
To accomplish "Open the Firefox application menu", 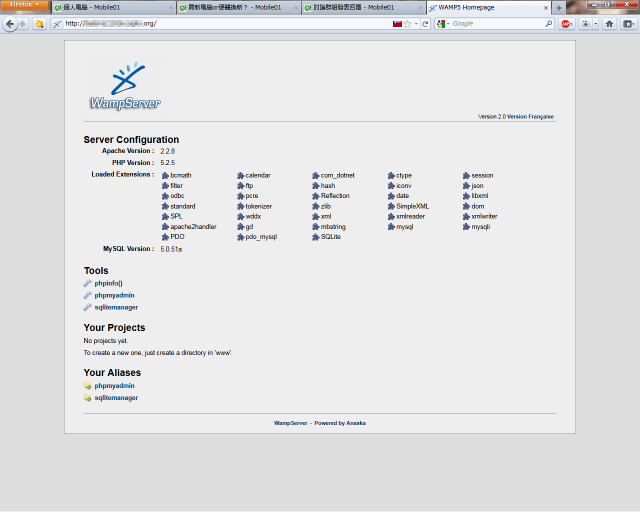I will tap(24, 5).
